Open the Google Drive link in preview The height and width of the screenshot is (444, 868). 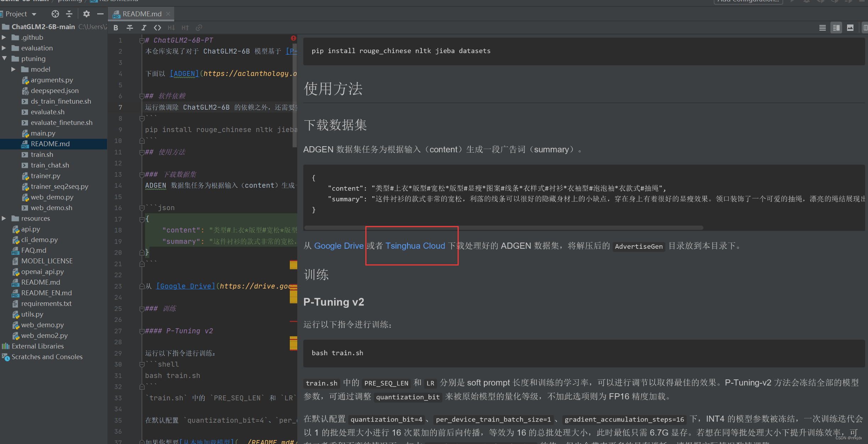339,246
